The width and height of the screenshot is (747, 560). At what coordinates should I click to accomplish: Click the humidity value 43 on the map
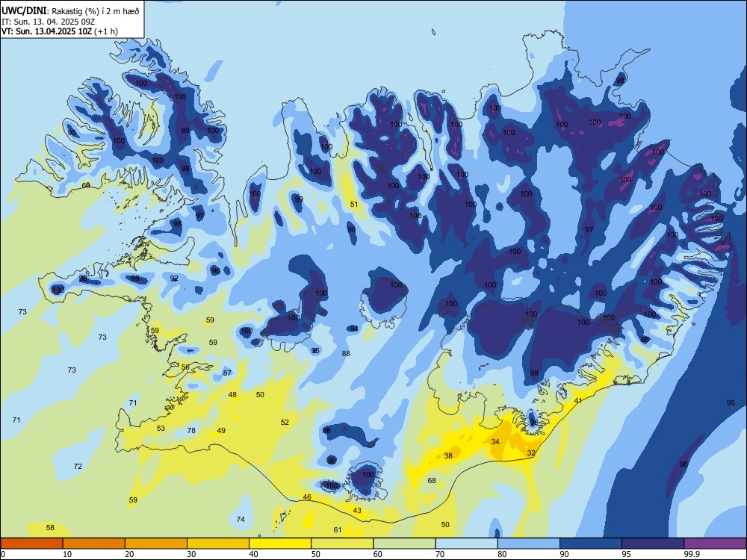357,510
